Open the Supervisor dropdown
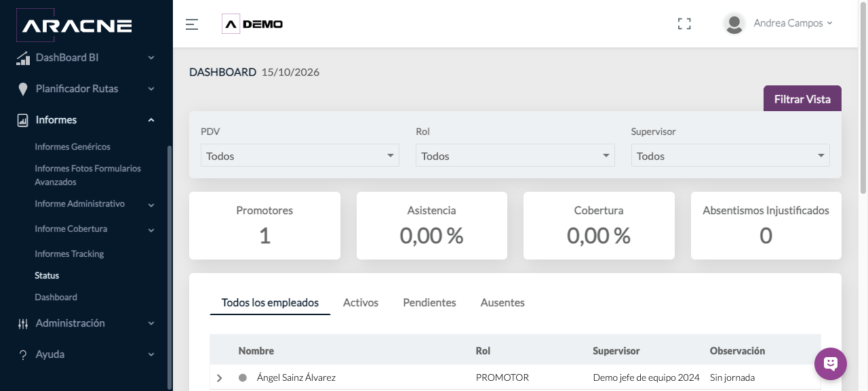Viewport: 868px width, 391px height. [730, 156]
